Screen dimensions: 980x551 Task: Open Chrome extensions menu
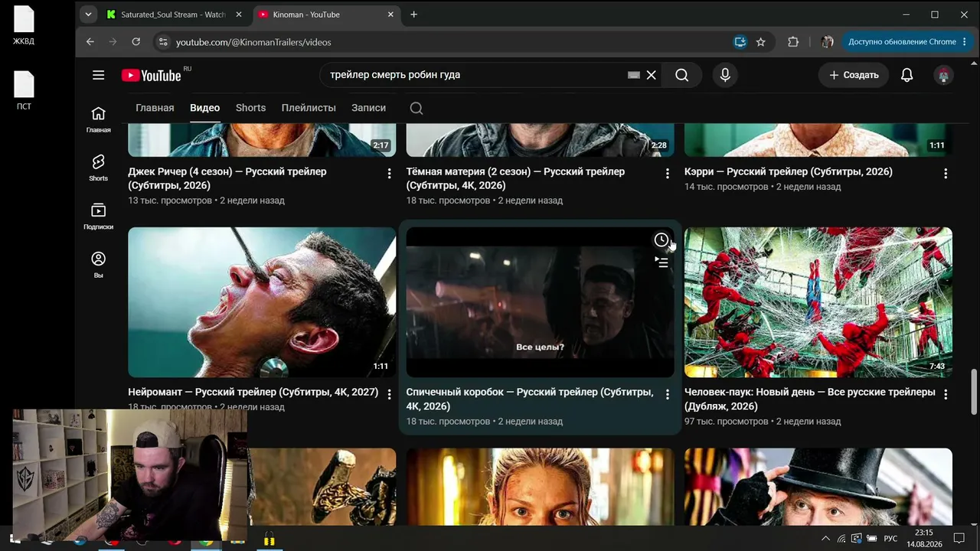coord(793,42)
